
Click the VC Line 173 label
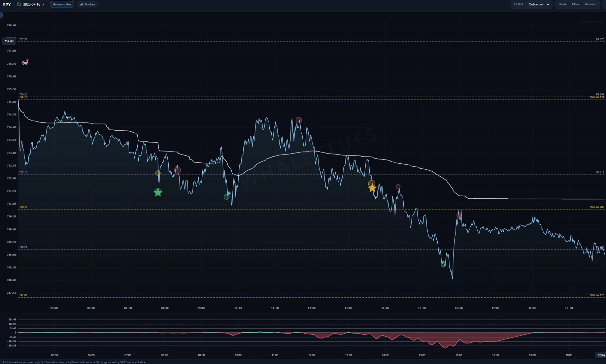tap(597, 295)
